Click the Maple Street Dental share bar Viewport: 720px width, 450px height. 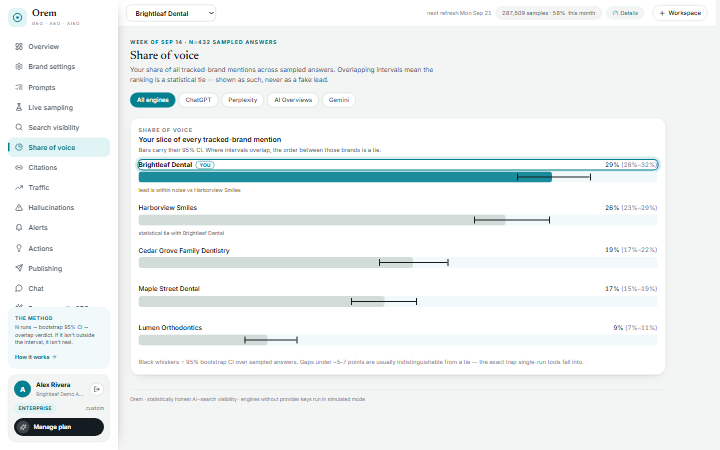(x=398, y=301)
